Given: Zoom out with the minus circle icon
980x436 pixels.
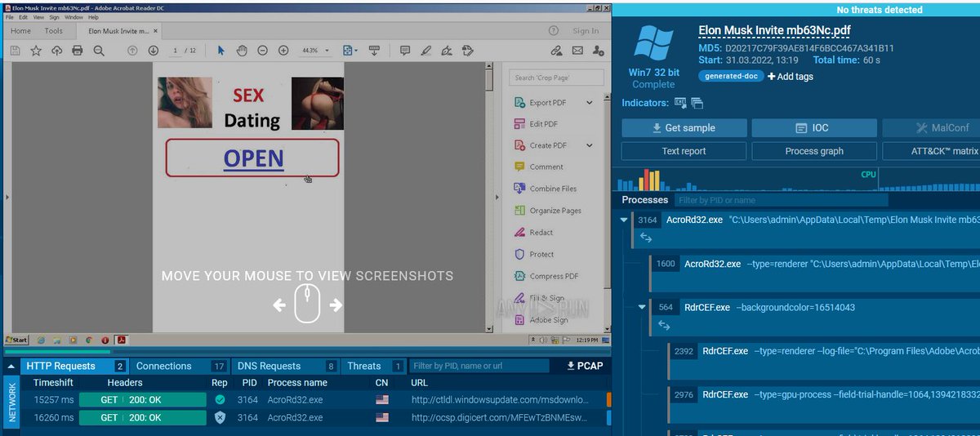Looking at the screenshot, I should pyautogui.click(x=263, y=51).
